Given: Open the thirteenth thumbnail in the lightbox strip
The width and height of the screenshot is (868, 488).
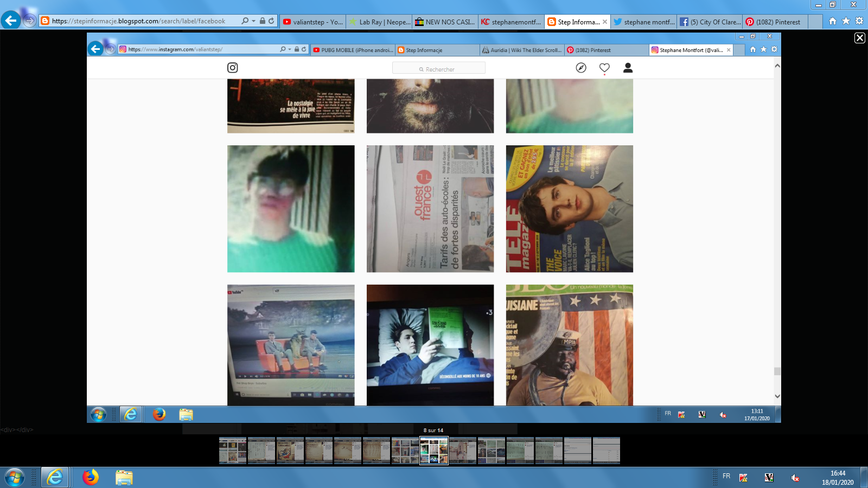Looking at the screenshot, I should tap(578, 451).
